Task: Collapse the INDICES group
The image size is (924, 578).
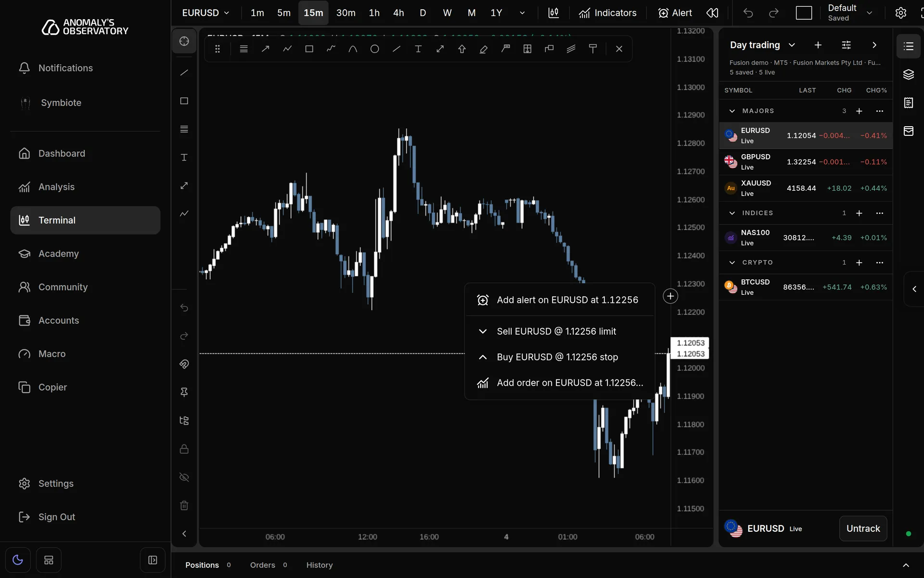Action: pos(732,213)
